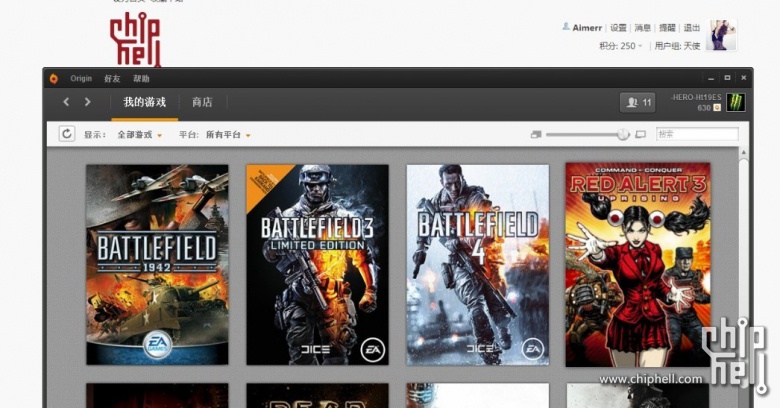Click the small tiles view icon

point(536,134)
